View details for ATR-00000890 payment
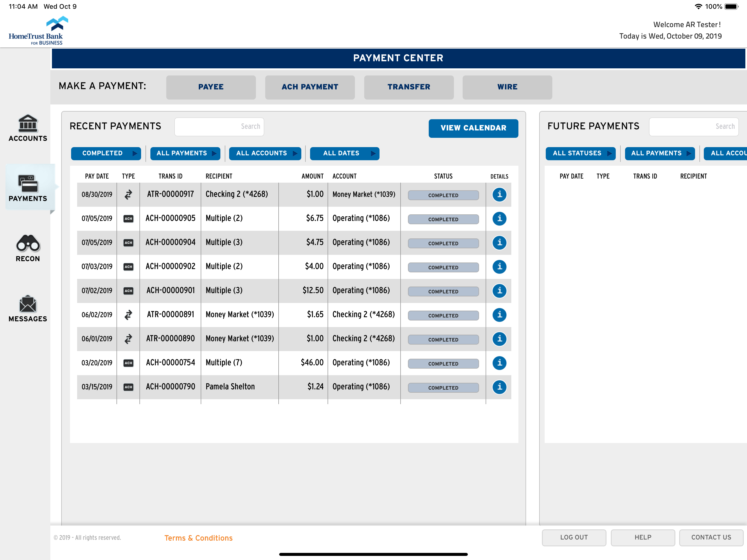 tap(499, 339)
